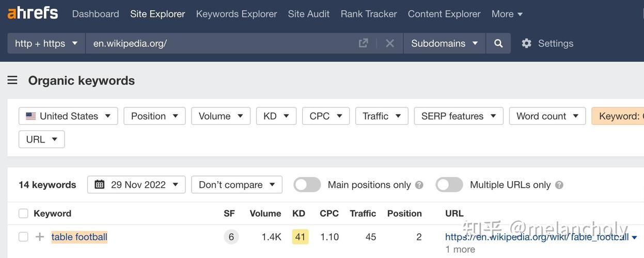The height and width of the screenshot is (258, 644).
Task: Click the CPC value 1.10
Action: pos(329,237)
